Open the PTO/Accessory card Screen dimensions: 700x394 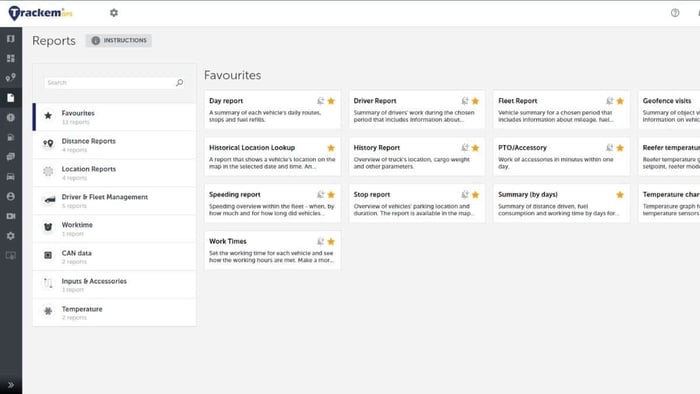[562, 156]
